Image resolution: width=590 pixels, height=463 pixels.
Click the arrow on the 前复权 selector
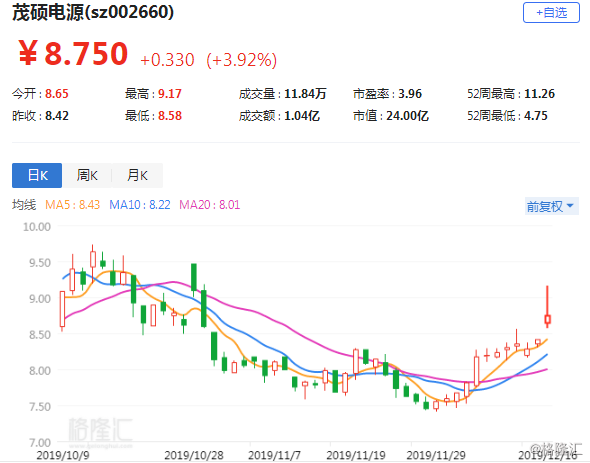(570, 206)
